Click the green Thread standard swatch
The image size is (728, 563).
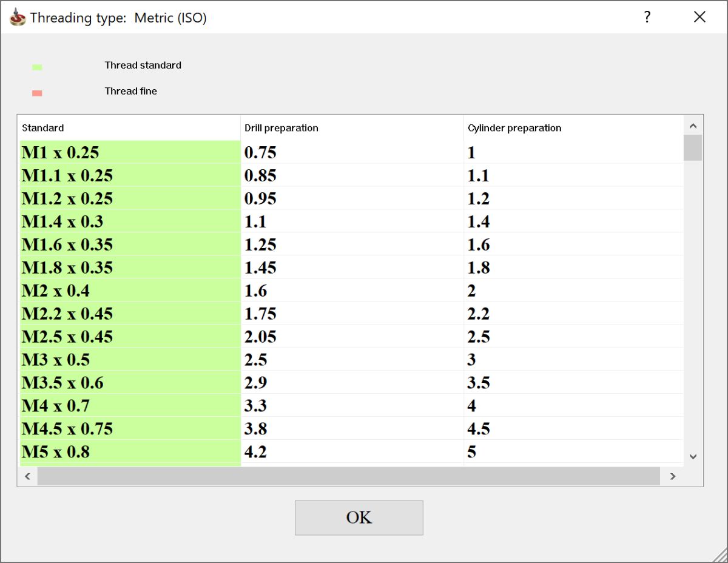(37, 67)
